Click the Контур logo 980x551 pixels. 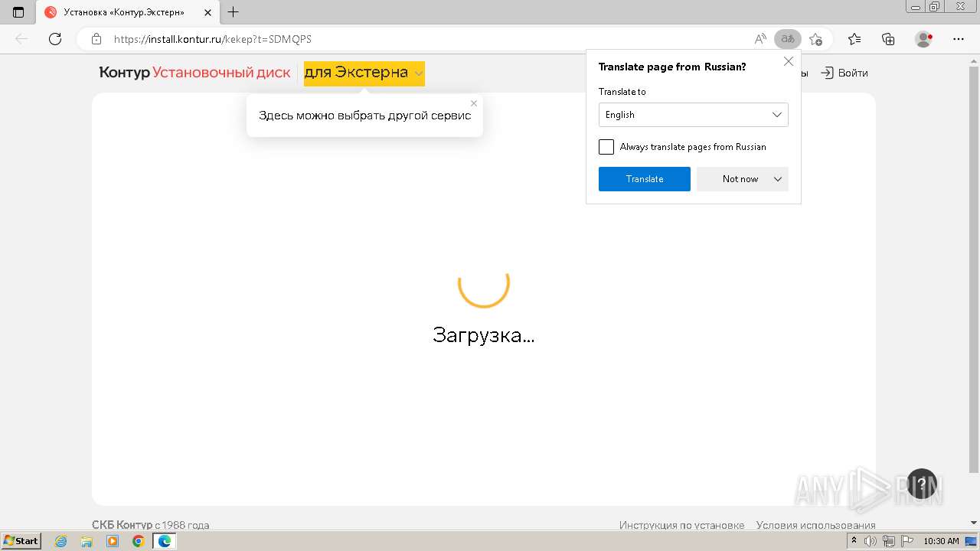click(x=124, y=73)
